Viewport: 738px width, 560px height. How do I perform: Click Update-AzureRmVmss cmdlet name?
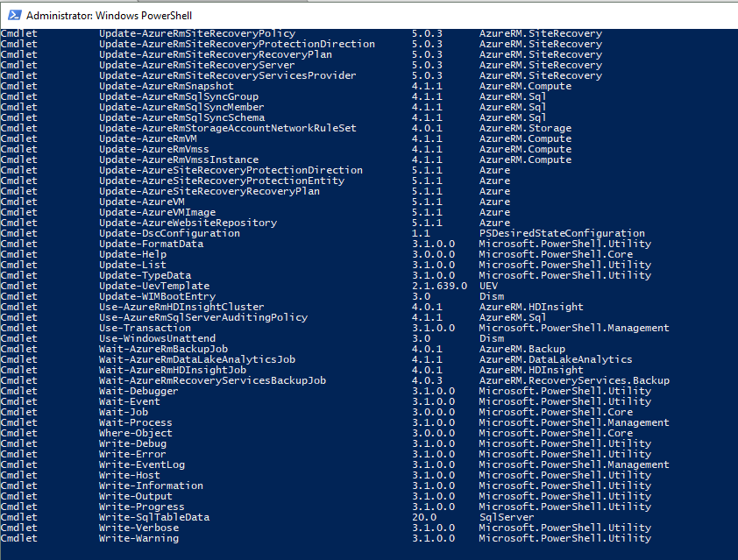(154, 149)
